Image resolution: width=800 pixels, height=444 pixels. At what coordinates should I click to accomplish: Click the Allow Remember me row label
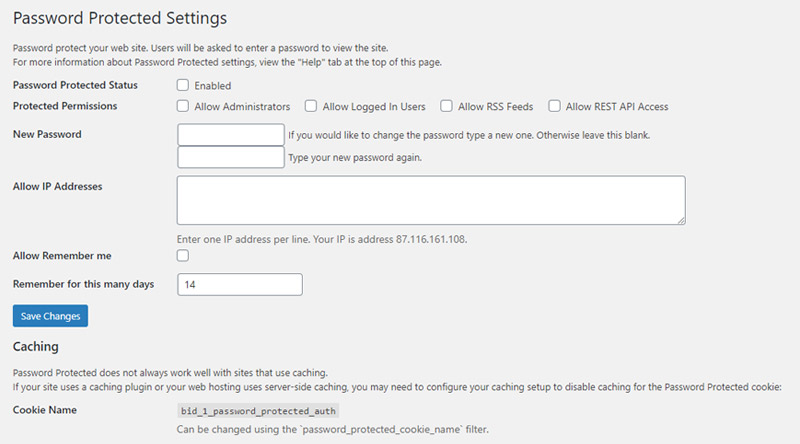[62, 256]
